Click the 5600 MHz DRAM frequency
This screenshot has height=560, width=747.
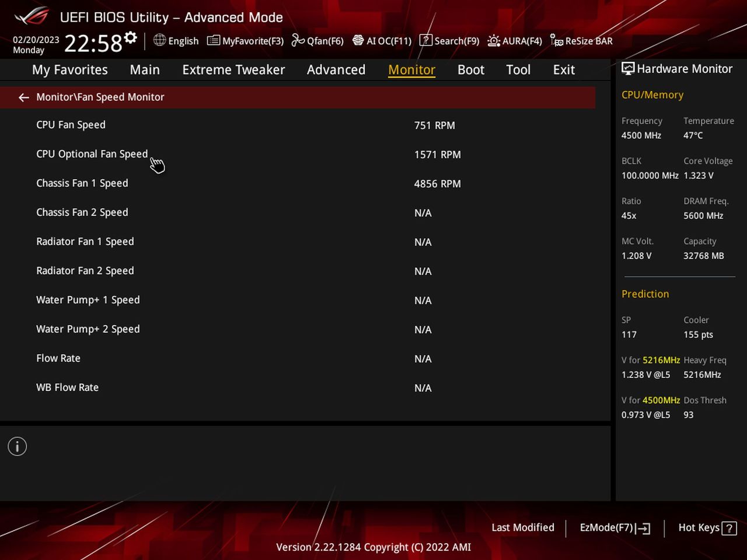point(703,216)
